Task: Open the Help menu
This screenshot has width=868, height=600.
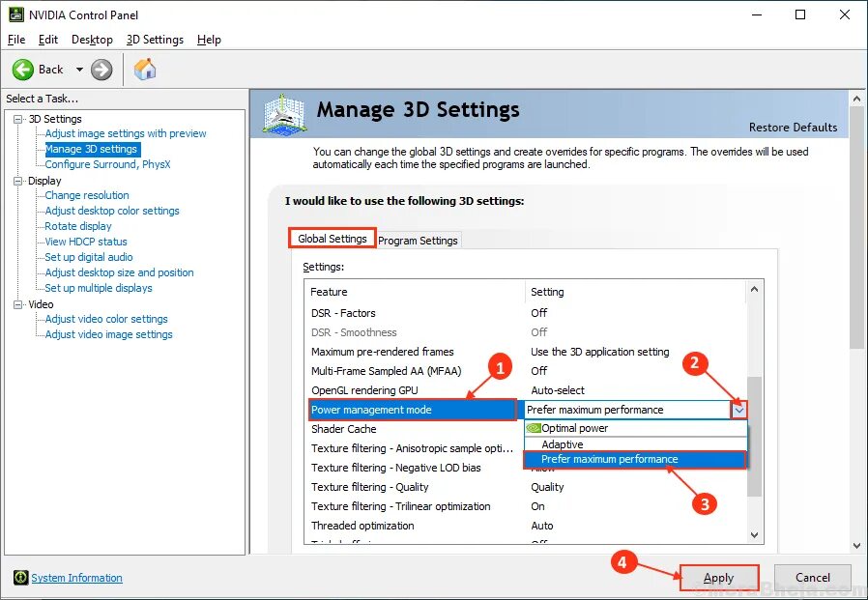Action: (209, 40)
